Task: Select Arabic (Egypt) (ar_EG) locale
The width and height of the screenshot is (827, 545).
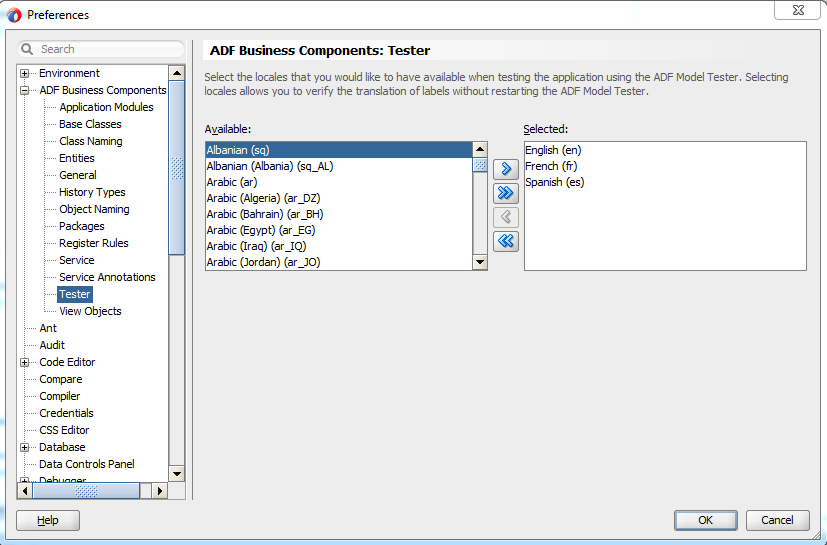Action: (339, 230)
